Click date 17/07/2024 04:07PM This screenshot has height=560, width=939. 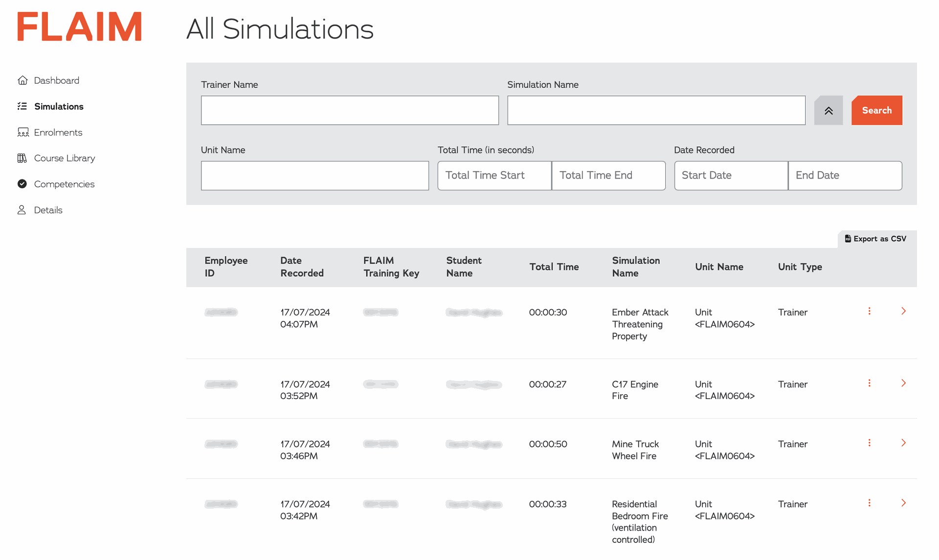[305, 318]
